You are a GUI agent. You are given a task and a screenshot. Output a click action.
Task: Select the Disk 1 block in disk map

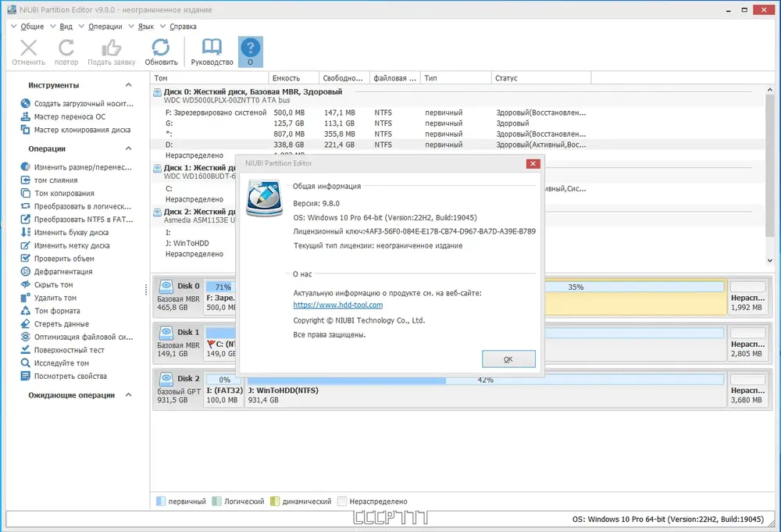(178, 343)
